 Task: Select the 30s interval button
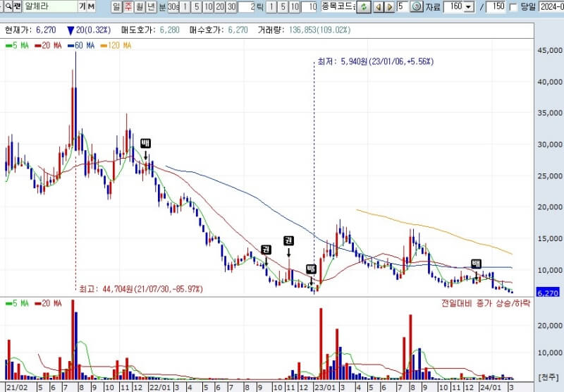point(173,6)
